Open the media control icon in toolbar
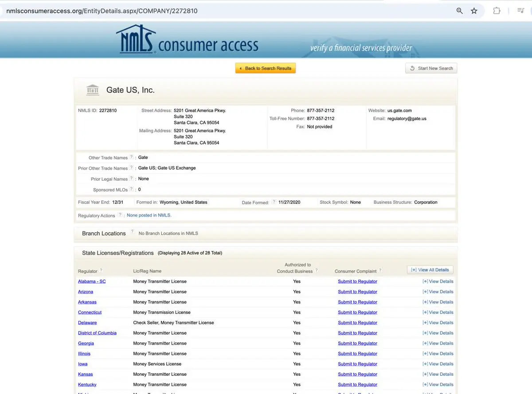 click(521, 11)
